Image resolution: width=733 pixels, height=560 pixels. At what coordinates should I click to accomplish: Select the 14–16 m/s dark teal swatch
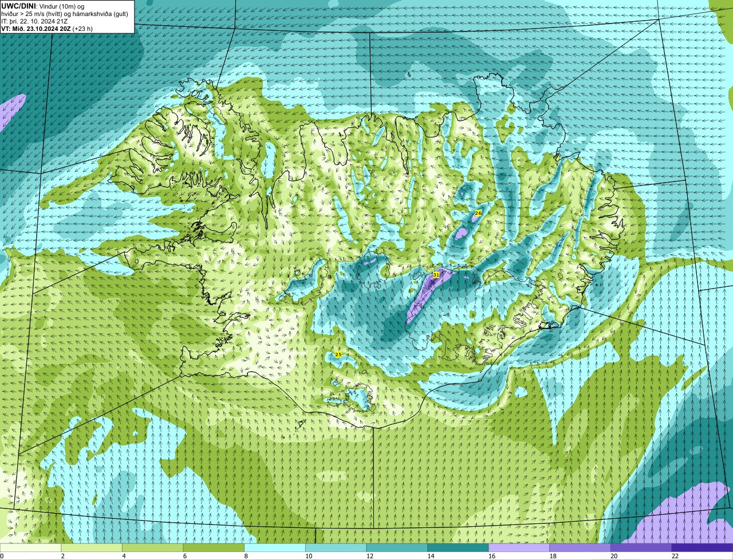point(458,547)
